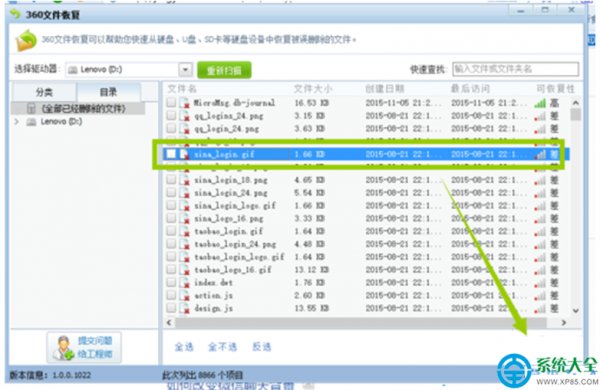Open the Lenovo (D:) drive combo box
The width and height of the screenshot is (600, 390).
(x=128, y=70)
